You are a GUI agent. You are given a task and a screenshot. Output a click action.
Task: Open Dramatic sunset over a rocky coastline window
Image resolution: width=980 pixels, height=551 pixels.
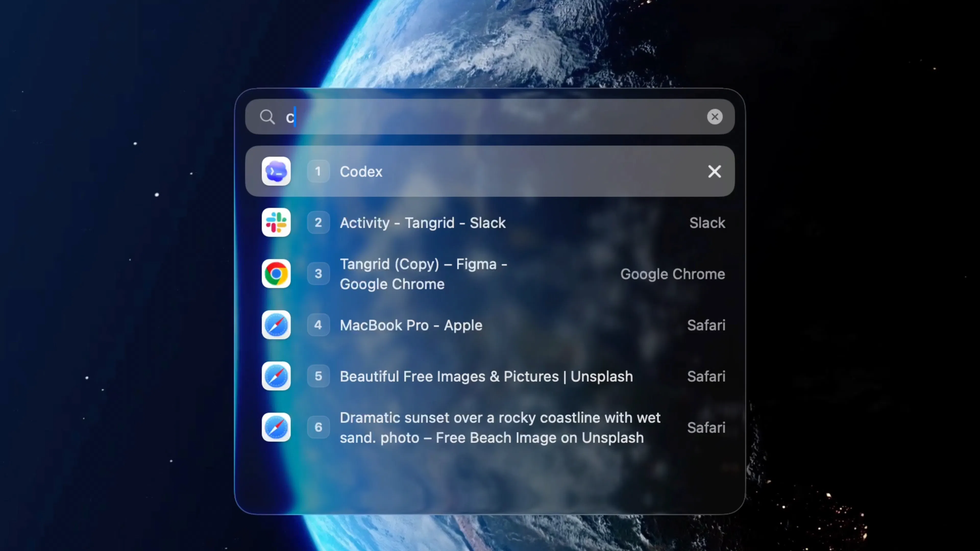coord(490,428)
